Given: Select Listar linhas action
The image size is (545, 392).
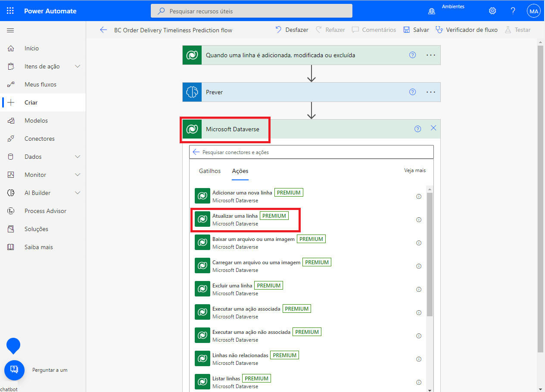Looking at the screenshot, I should point(308,382).
